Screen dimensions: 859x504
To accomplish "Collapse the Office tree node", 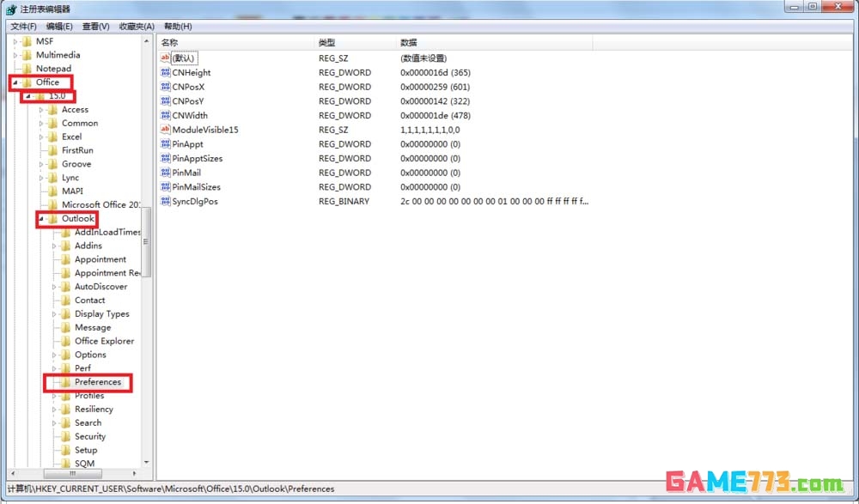I will click(x=15, y=82).
